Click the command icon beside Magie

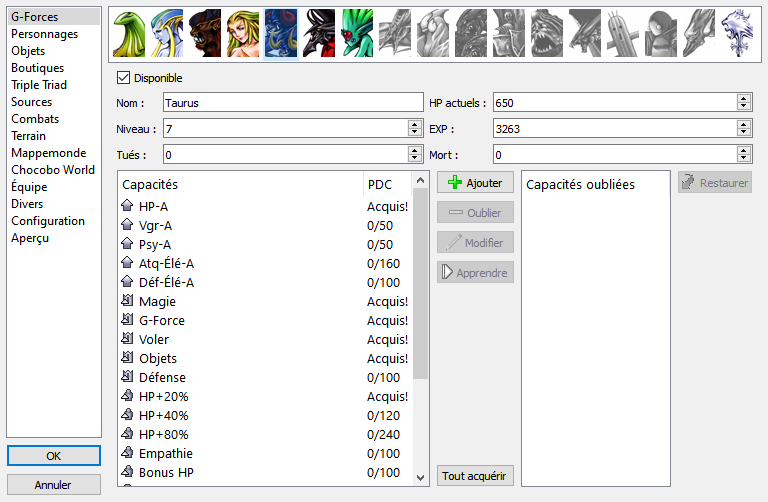pyautogui.click(x=127, y=301)
